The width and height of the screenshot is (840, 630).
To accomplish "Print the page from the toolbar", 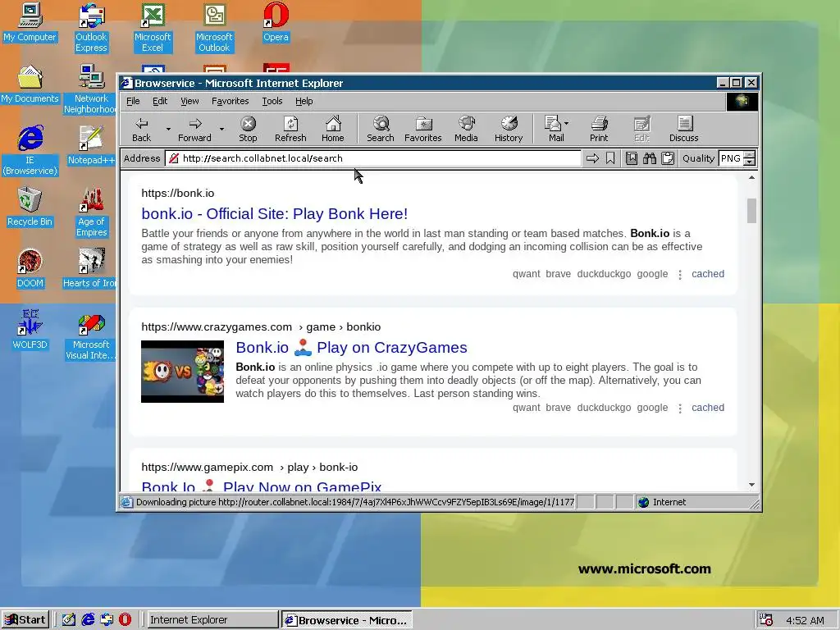I will click(599, 130).
